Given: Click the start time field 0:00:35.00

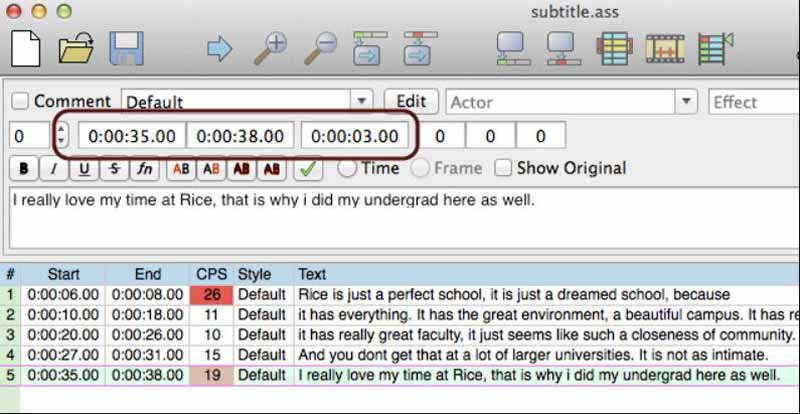Looking at the screenshot, I should tap(132, 136).
